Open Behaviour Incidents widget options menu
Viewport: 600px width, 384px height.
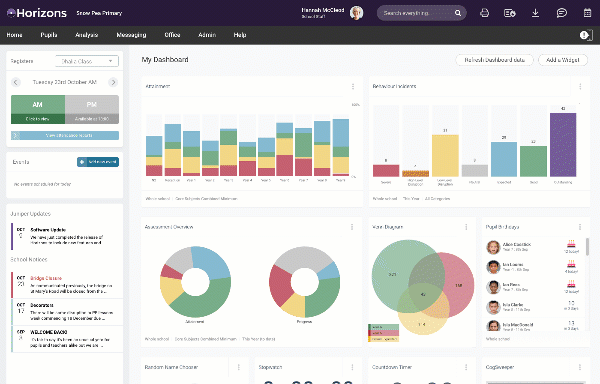pyautogui.click(x=580, y=87)
